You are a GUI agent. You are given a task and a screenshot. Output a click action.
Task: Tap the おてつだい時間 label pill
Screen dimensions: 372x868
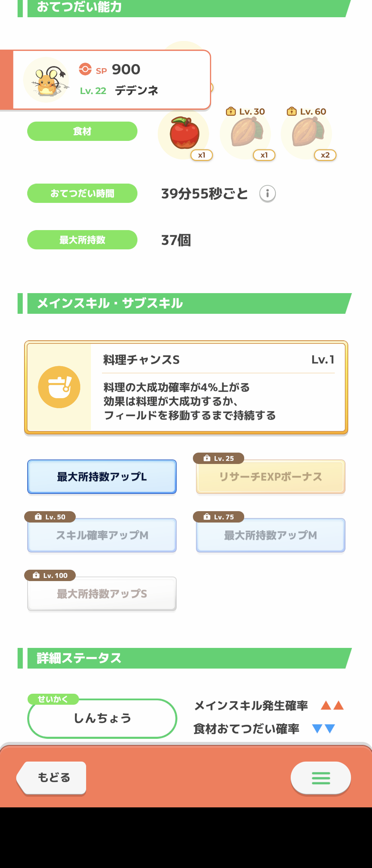click(82, 193)
